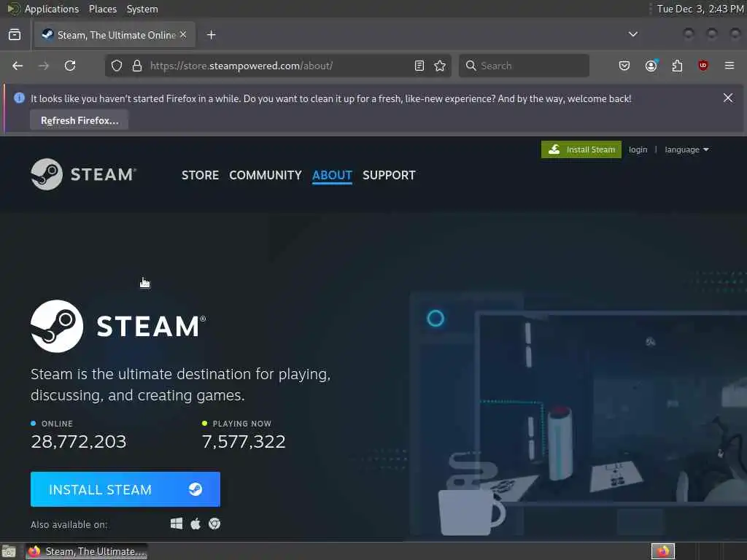Toggle reader view icon in address bar
Viewport: 747px width, 560px height.
click(419, 66)
